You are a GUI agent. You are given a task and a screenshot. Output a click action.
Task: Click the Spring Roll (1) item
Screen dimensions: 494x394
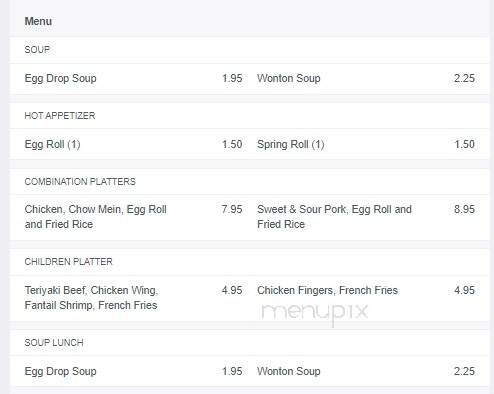(x=291, y=144)
